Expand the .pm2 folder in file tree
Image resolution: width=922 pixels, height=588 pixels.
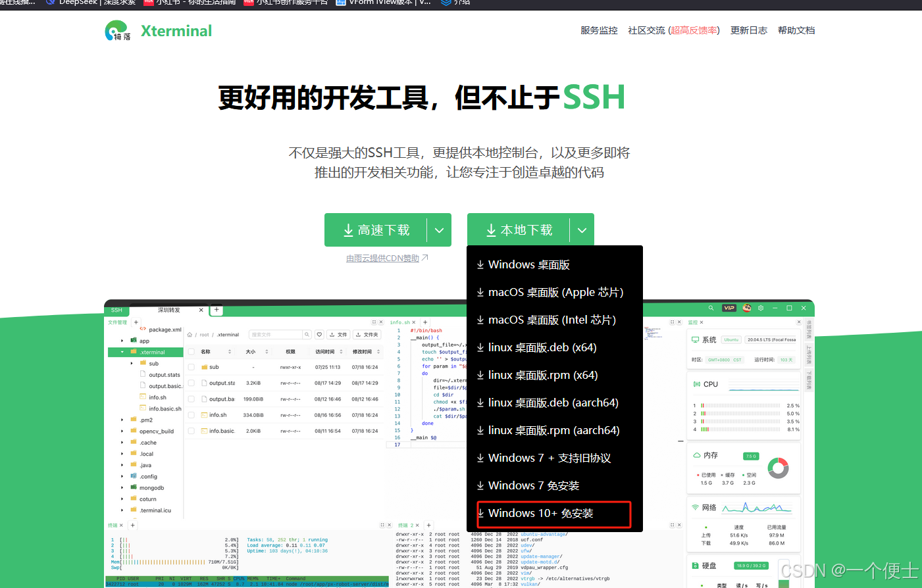[x=122, y=420]
